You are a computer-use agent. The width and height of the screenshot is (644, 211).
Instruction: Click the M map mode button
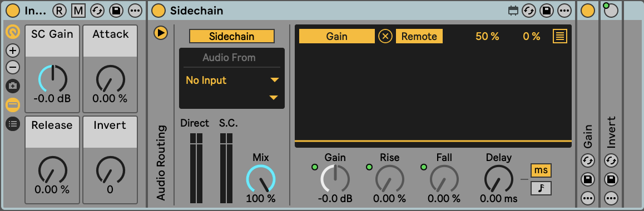78,11
